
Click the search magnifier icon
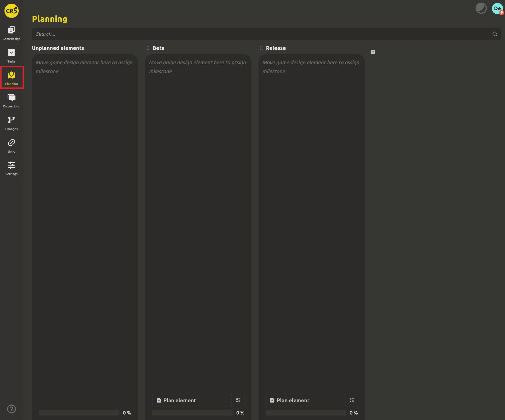coord(495,34)
